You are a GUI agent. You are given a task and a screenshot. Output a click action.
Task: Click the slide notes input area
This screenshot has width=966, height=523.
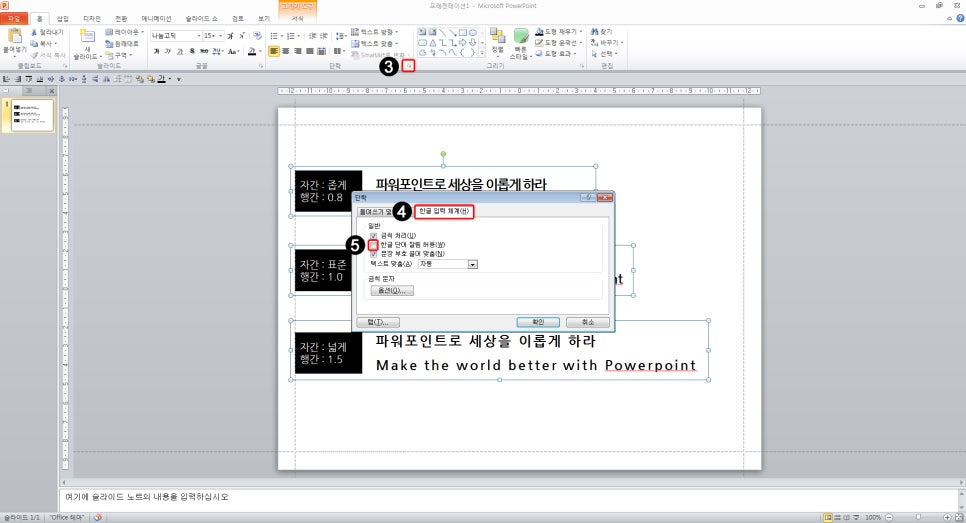pos(508,500)
